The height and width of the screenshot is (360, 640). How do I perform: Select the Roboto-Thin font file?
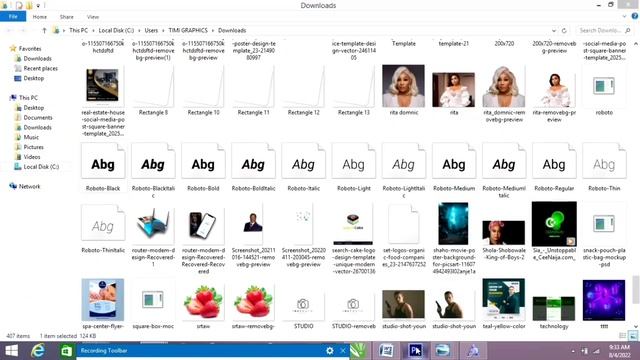coord(604,167)
